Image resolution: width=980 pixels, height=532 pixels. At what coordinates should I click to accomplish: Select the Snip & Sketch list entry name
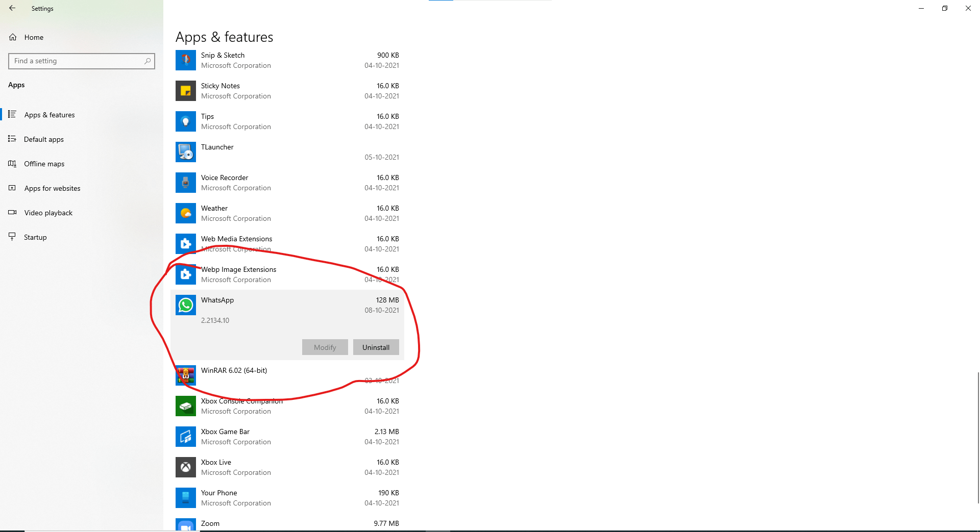[x=223, y=55]
